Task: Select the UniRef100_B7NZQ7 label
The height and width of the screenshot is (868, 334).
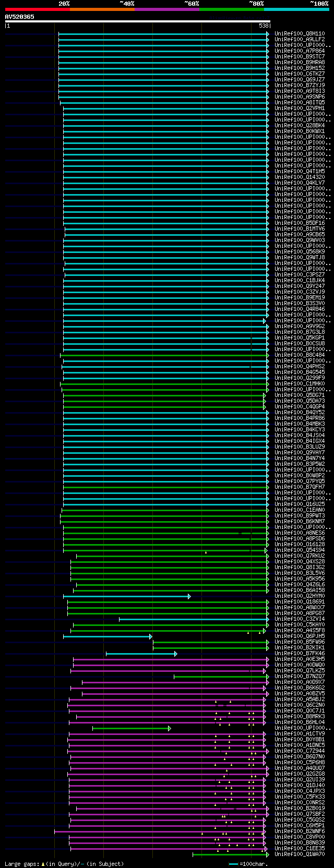Action: [300, 677]
